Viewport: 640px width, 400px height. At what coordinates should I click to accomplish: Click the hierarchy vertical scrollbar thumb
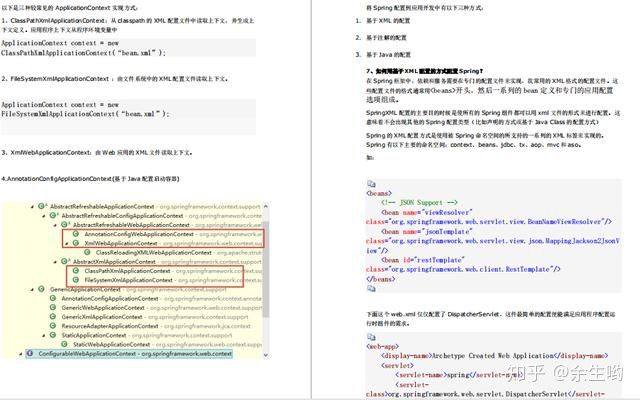click(266, 269)
